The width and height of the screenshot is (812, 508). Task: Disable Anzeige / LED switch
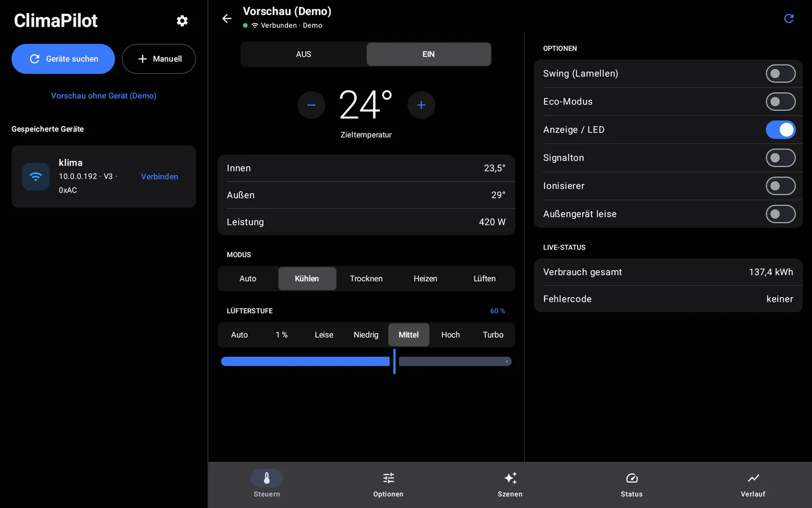point(781,130)
